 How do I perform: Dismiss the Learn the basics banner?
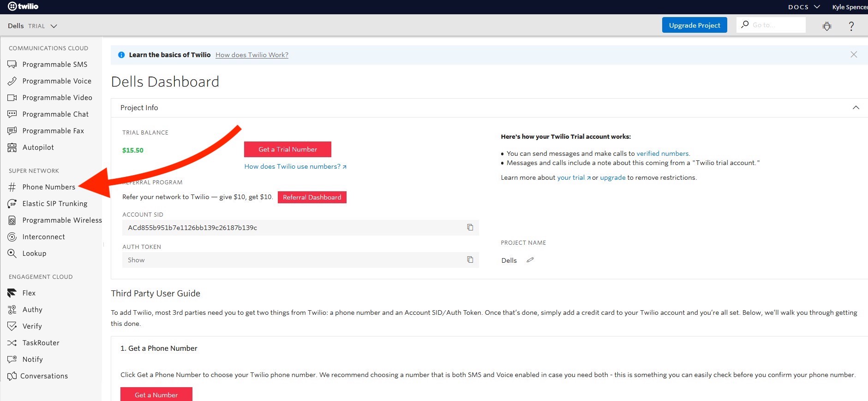[854, 54]
